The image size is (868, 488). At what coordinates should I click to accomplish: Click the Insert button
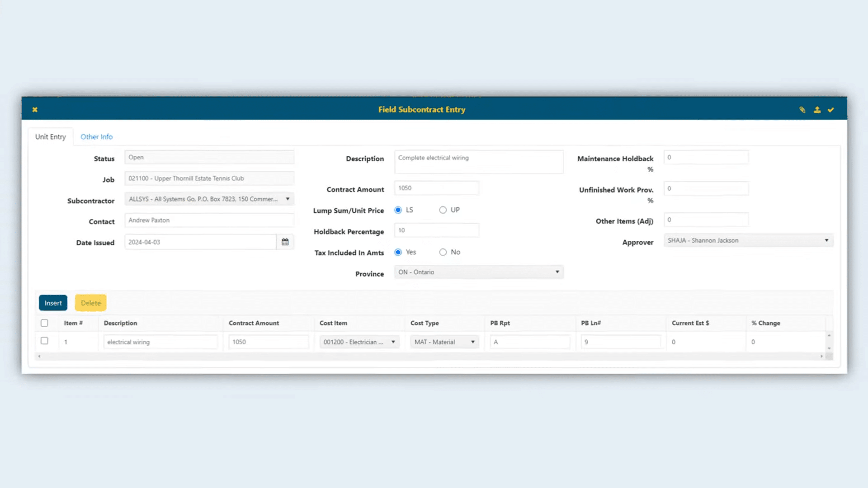point(53,303)
